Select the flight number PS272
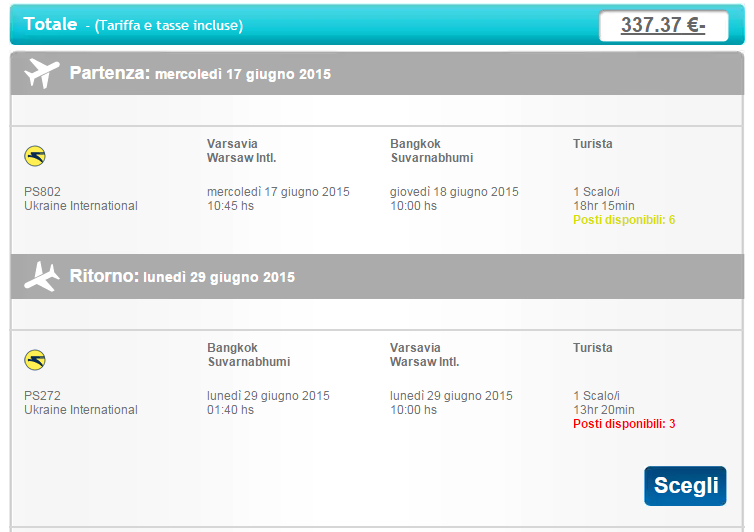The width and height of the screenshot is (754, 532). (x=42, y=395)
